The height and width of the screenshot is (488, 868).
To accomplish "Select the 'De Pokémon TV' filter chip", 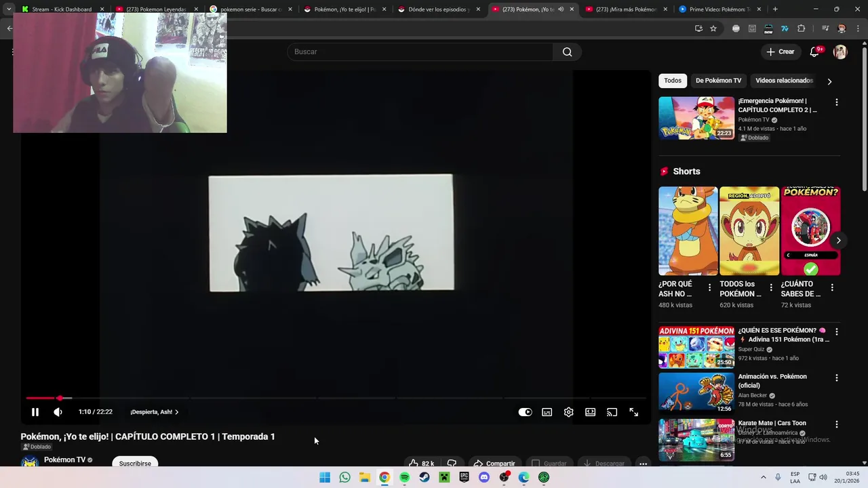I will (718, 81).
